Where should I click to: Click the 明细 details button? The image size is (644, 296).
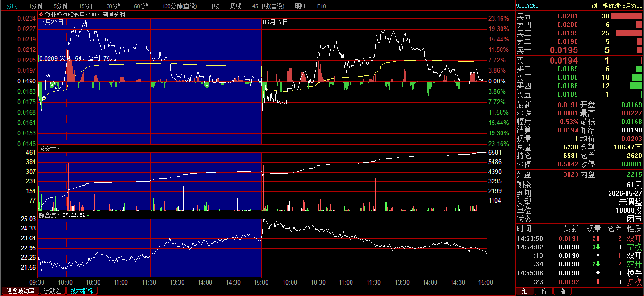point(300,6)
